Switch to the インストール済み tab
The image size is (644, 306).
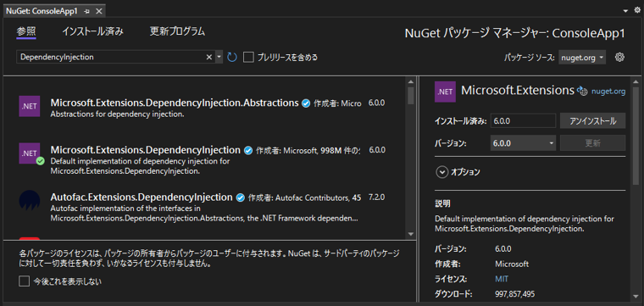click(93, 31)
